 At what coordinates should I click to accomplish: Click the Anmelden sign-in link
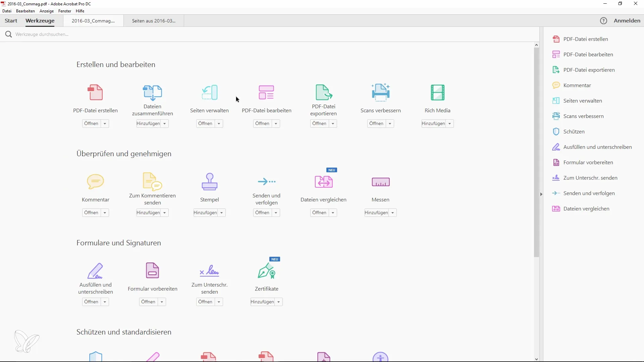pos(627,21)
